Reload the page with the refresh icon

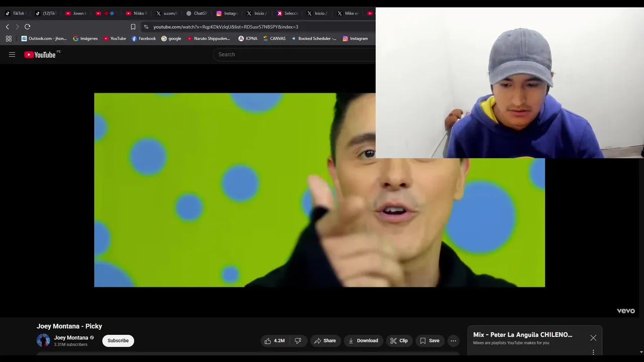(28, 27)
